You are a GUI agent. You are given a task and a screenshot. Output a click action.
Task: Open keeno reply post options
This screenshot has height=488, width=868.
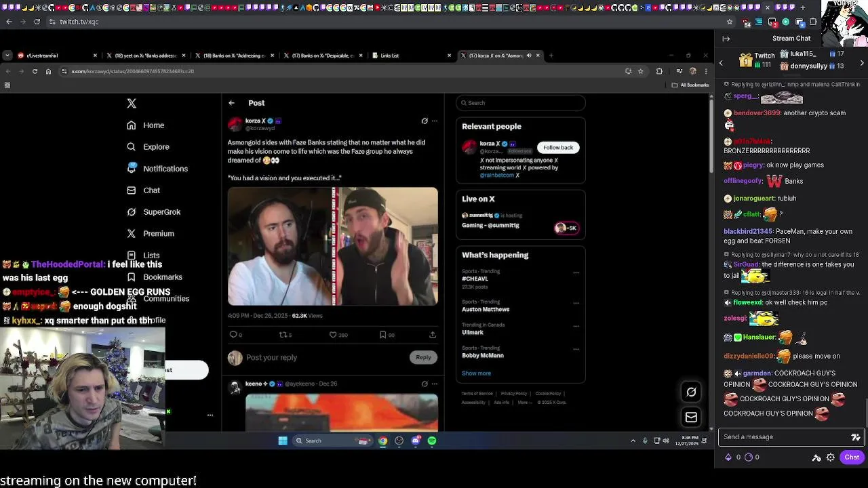point(435,384)
